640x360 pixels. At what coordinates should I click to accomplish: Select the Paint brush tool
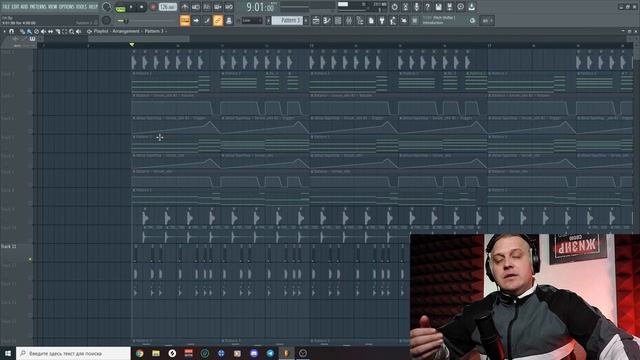[x=29, y=31]
